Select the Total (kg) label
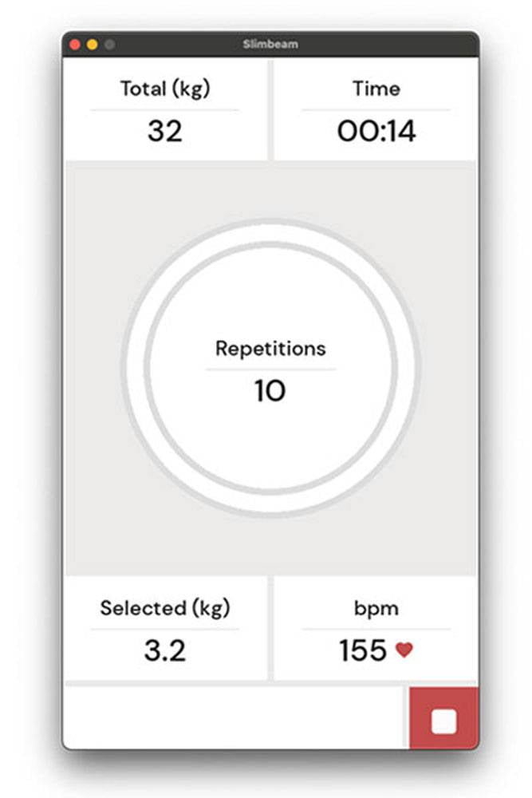Image resolution: width=532 pixels, height=798 pixels. 164,89
